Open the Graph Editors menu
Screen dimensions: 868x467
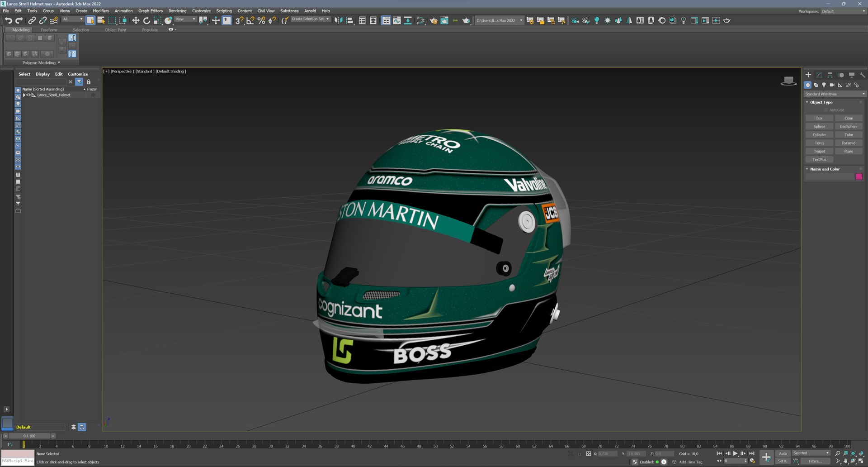coord(151,11)
